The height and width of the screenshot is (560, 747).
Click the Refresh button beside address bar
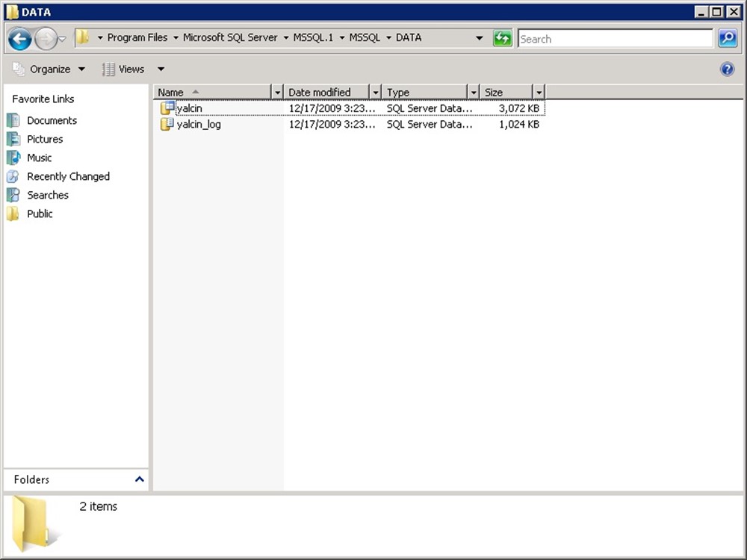(x=503, y=38)
